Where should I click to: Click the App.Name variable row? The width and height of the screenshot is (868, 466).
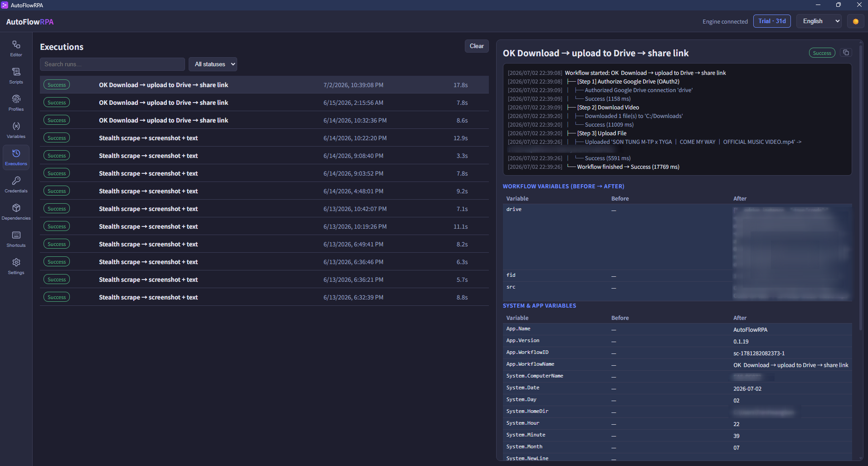[x=677, y=329]
